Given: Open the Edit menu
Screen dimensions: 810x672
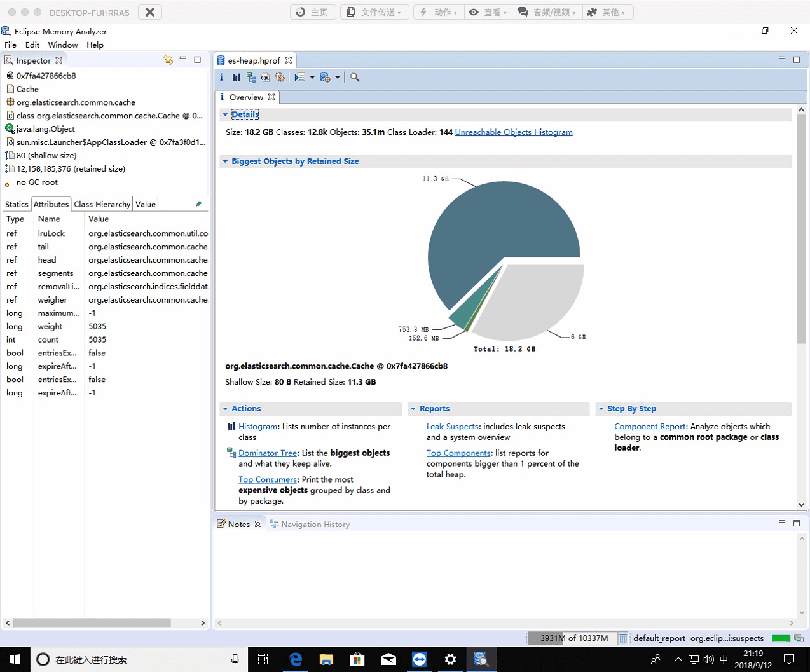Looking at the screenshot, I should (x=32, y=45).
